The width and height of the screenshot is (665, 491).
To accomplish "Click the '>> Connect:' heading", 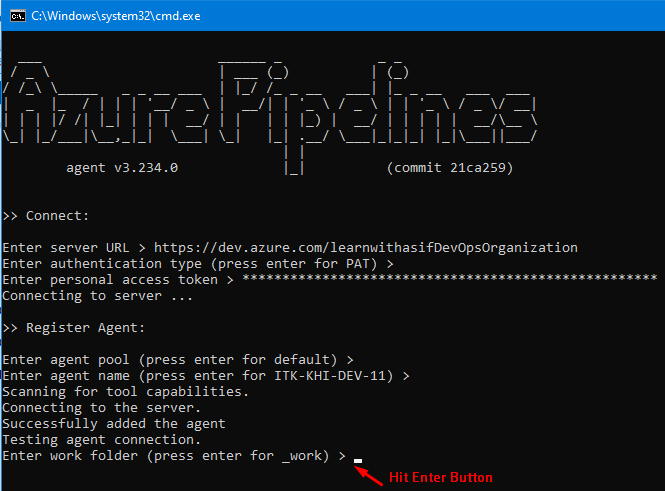I will tap(46, 216).
